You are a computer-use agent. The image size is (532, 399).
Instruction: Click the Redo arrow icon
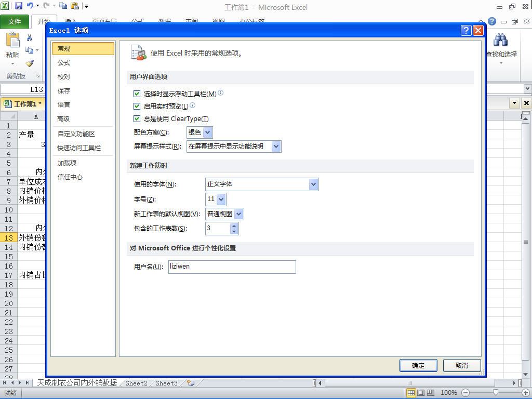pos(46,6)
